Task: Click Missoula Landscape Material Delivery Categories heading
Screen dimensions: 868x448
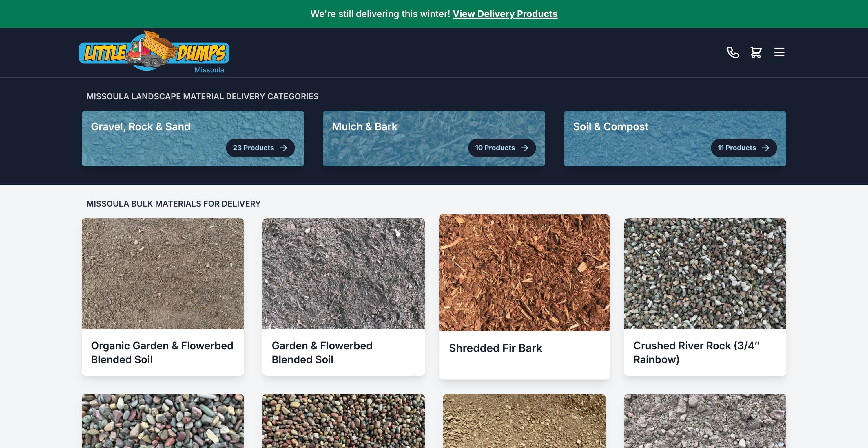Action: (202, 96)
